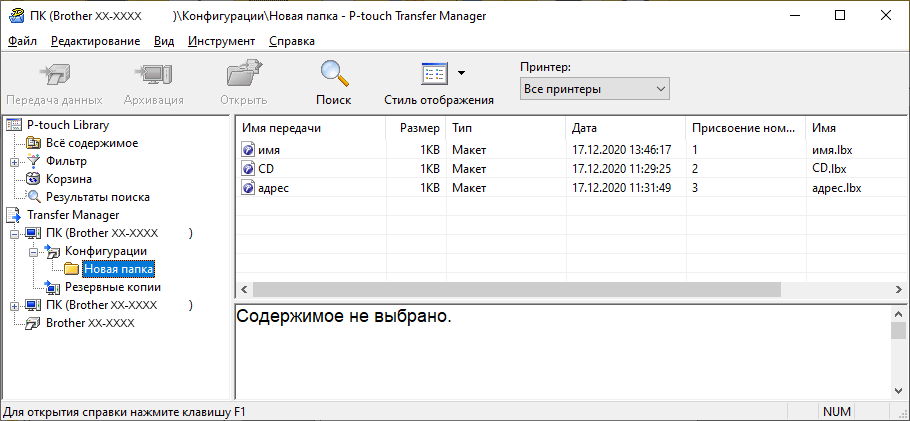This screenshot has height=421, width=910.
Task: Open Стиль отображения dropdown arrow
Action: pyautogui.click(x=461, y=73)
